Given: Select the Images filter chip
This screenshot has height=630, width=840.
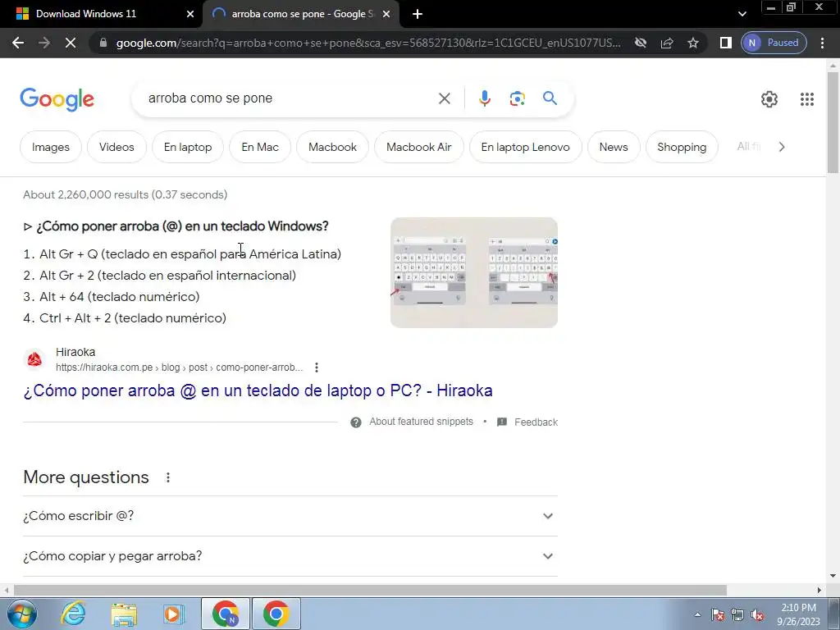Looking at the screenshot, I should (x=50, y=147).
